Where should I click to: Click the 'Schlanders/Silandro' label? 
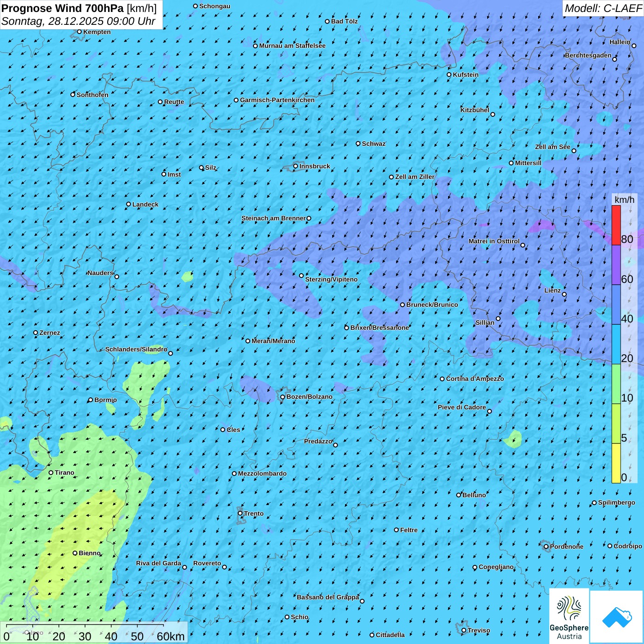(x=137, y=349)
